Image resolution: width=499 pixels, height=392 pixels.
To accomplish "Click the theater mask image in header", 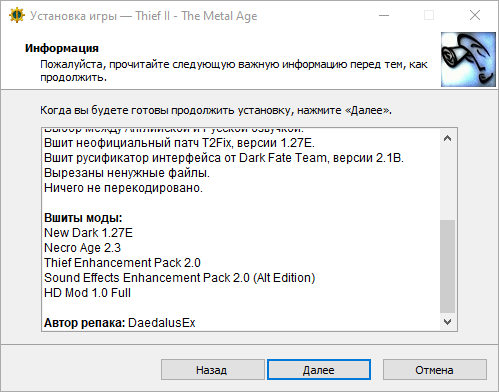I will point(468,59).
